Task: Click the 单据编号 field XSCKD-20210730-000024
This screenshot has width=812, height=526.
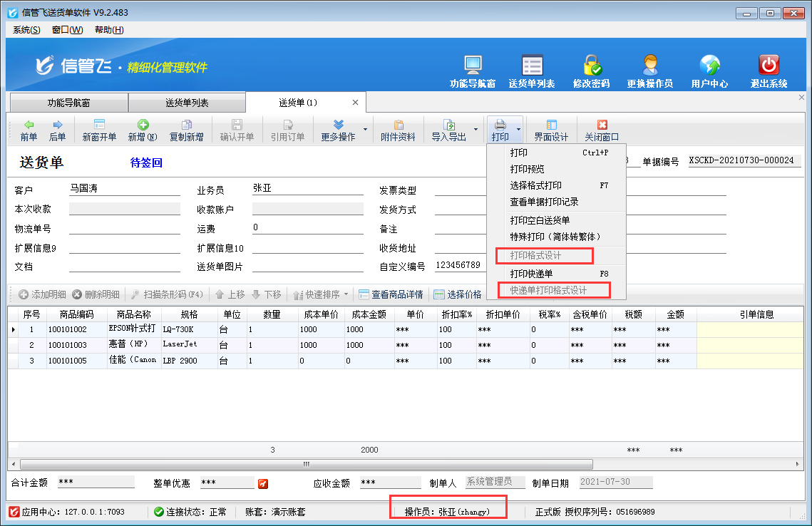Action: pyautogui.click(x=744, y=160)
